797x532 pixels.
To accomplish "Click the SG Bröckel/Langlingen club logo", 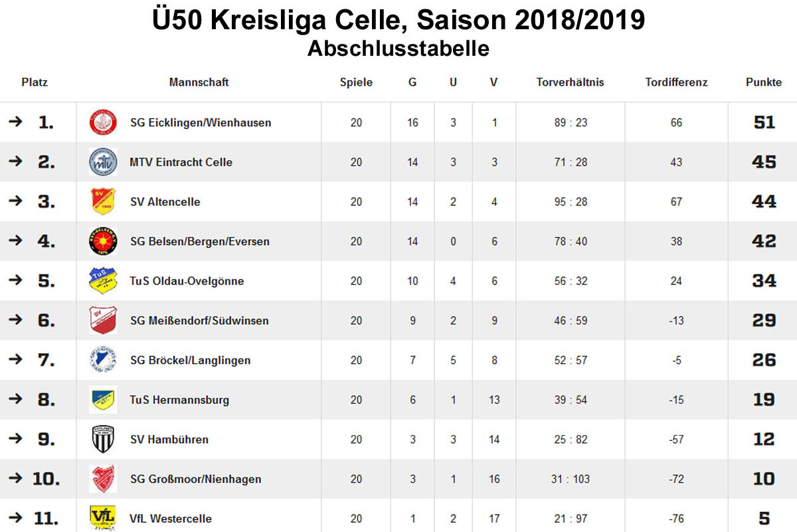I will pyautogui.click(x=103, y=360).
